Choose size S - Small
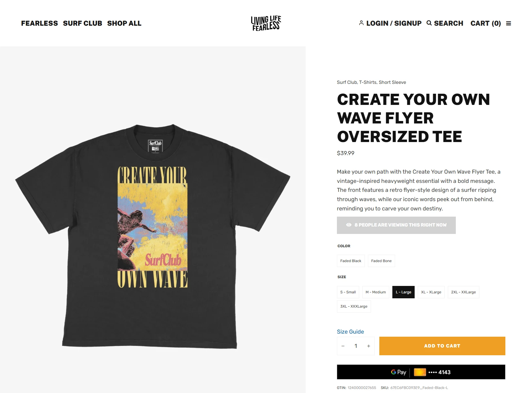Image resolution: width=532 pixels, height=393 pixels. [x=348, y=292]
